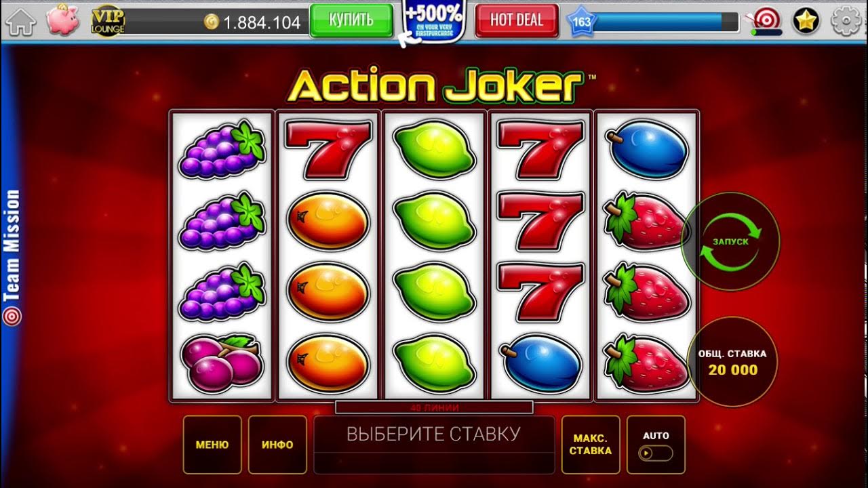Set МАКС. СТАВКА maximum bet

click(591, 445)
